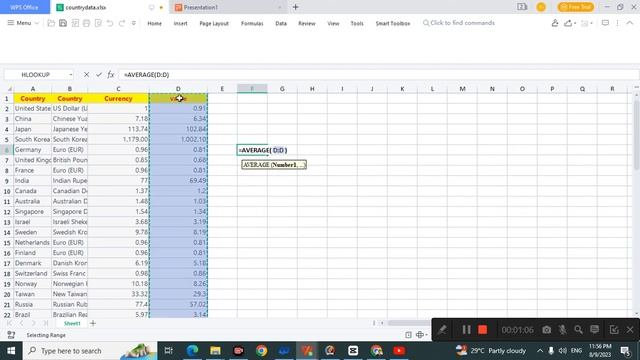Viewport: 640px width, 360px height.
Task: Open the Data ribbon tab
Action: [281, 23]
